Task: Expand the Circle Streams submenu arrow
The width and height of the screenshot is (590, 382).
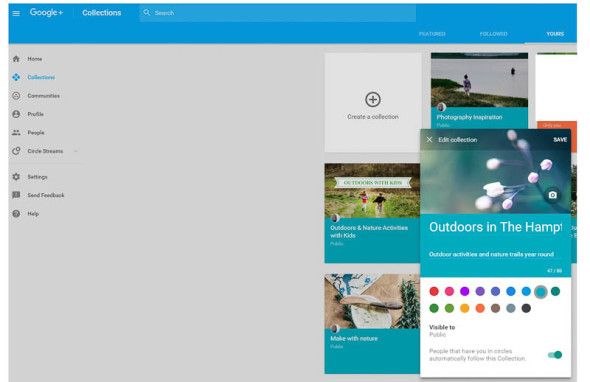Action: click(76, 151)
